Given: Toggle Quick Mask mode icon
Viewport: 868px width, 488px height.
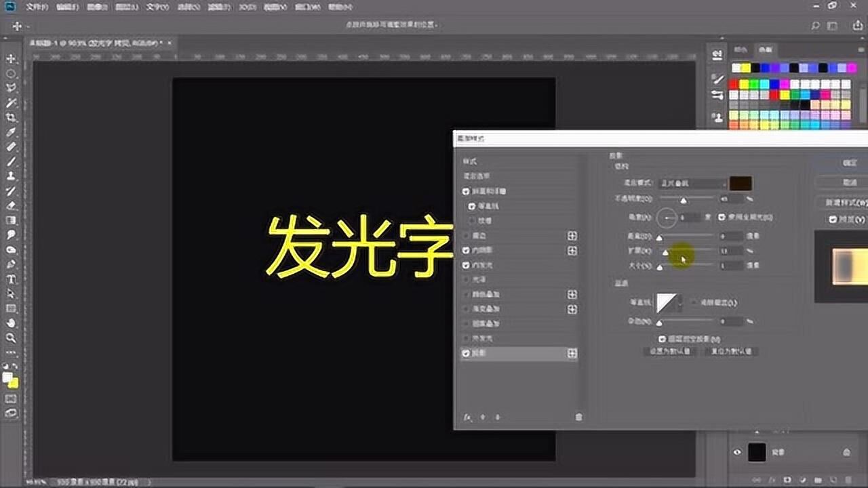Looking at the screenshot, I should 11,399.
